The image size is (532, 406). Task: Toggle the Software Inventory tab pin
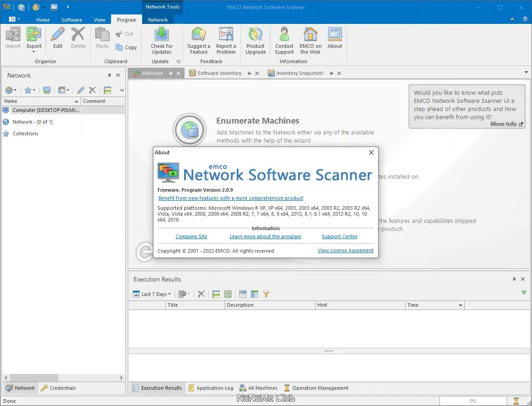click(249, 73)
